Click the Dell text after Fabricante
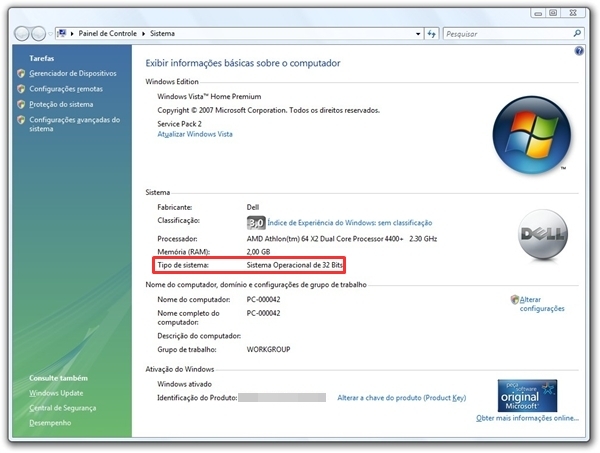 point(253,207)
